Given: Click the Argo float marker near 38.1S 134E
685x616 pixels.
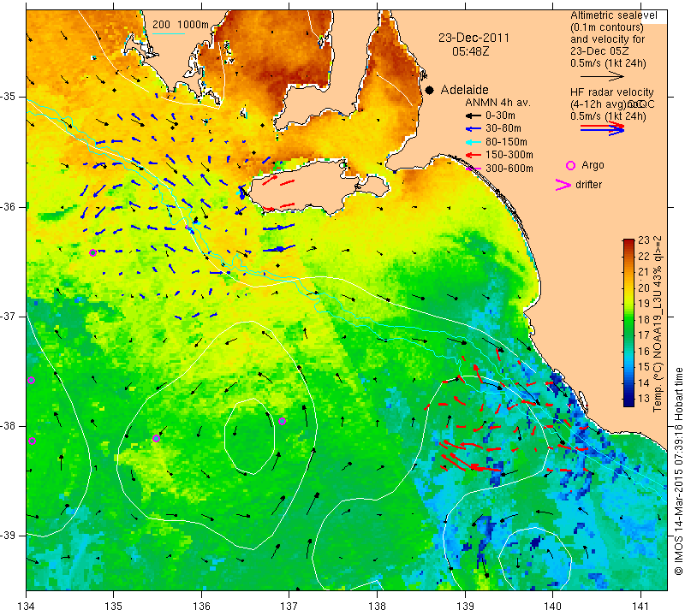Looking at the screenshot, I should pos(32,441).
